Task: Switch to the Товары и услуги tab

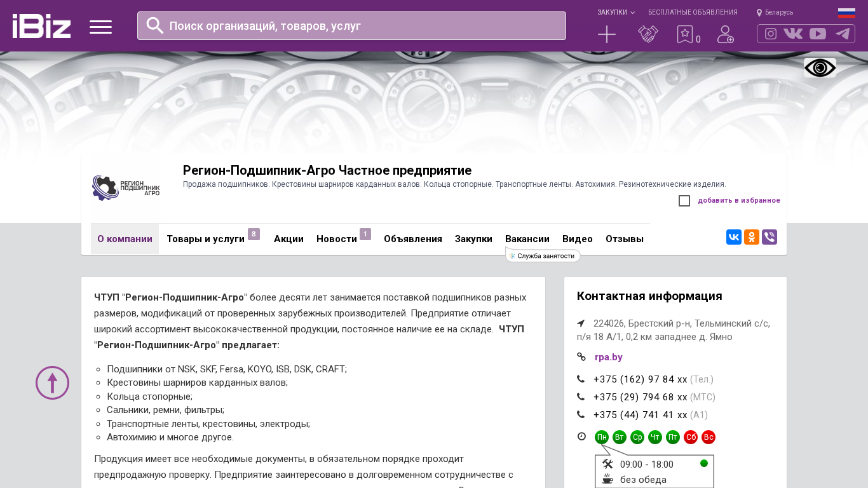Action: (x=205, y=239)
